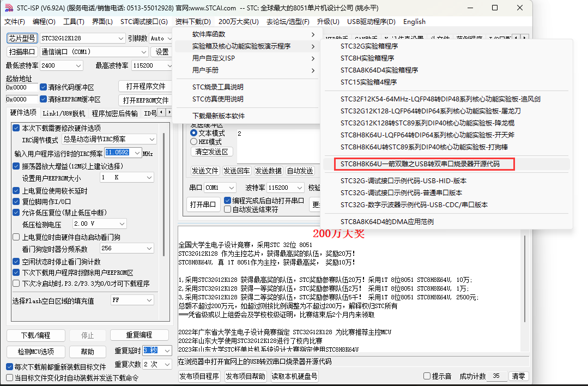
Task: Open STC调试接口(G) menu
Action: pos(144,22)
